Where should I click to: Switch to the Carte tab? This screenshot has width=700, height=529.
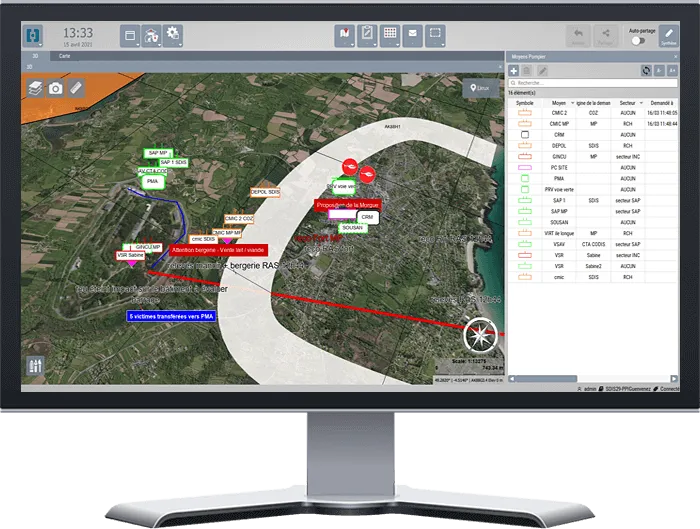point(65,56)
